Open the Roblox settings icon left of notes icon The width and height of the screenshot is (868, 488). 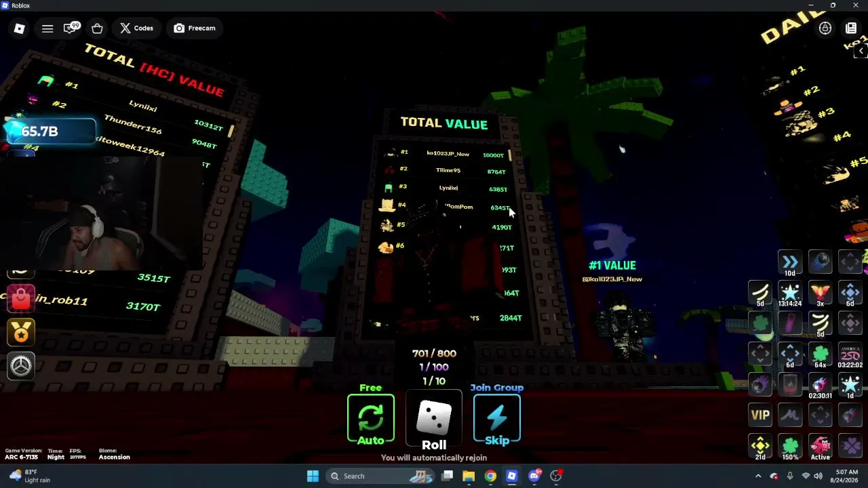click(825, 28)
